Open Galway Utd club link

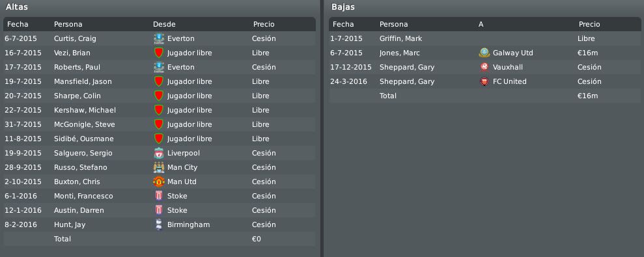513,53
